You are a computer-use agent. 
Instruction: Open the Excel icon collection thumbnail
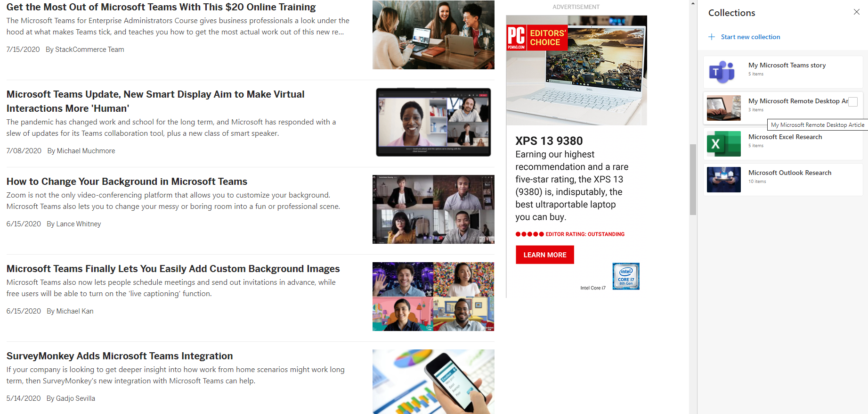tap(723, 144)
